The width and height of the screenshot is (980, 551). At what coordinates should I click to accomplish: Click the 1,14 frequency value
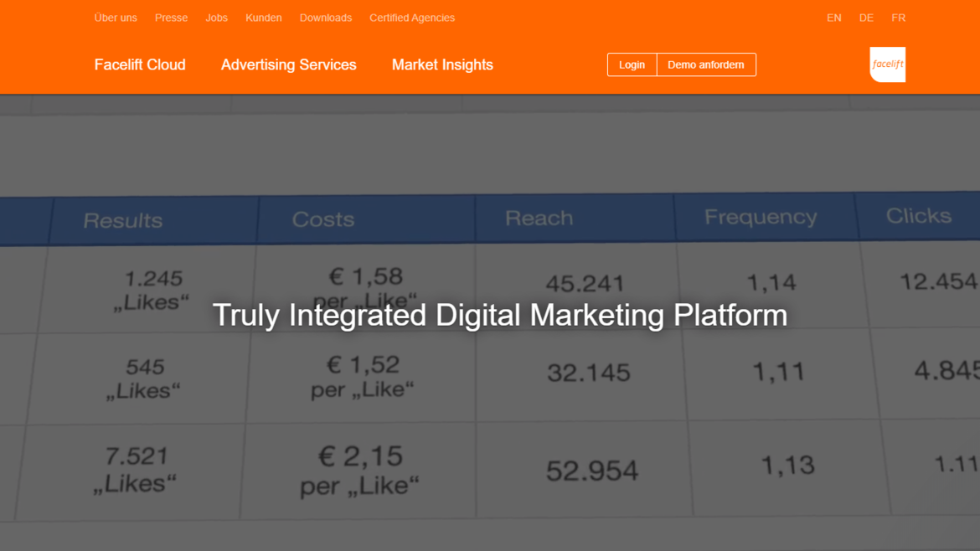pyautogui.click(x=772, y=283)
